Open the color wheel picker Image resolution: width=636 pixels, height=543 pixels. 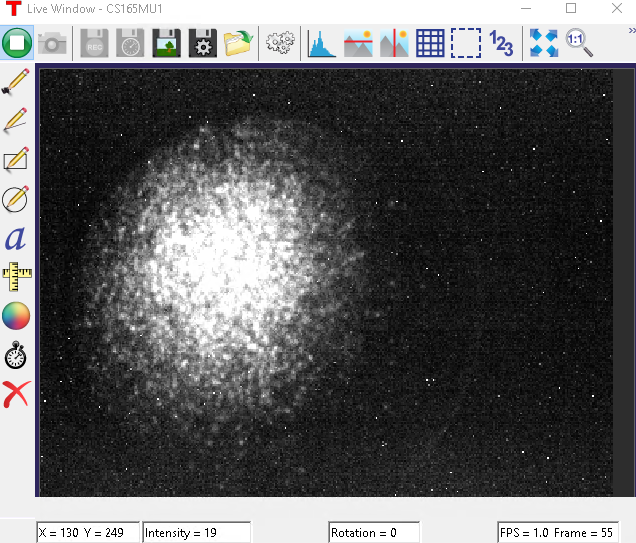pos(16,316)
